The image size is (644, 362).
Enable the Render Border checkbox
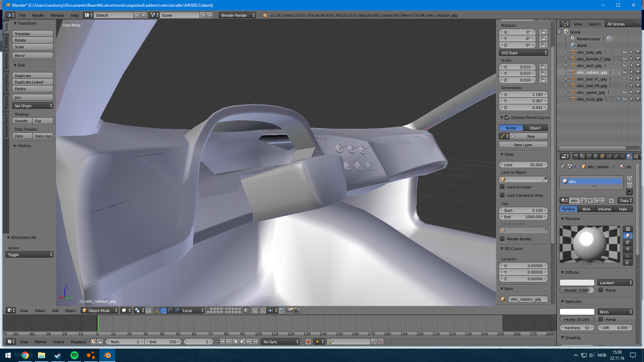point(502,239)
